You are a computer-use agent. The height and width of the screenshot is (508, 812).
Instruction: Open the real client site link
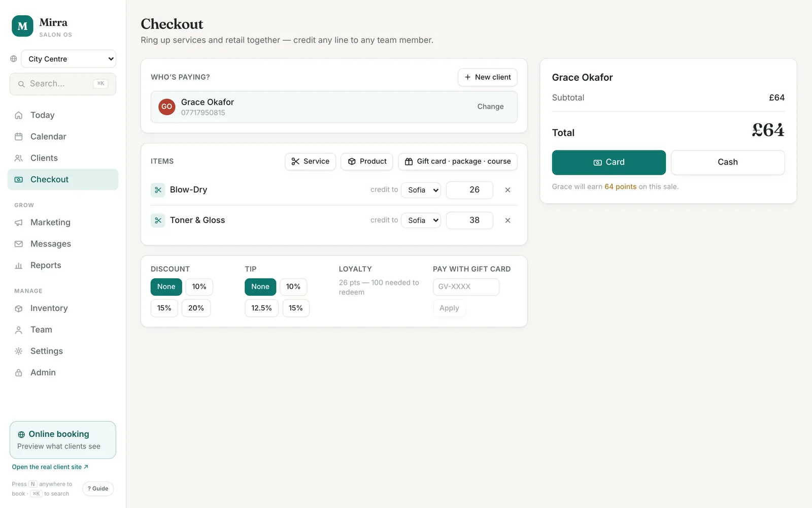tap(50, 467)
